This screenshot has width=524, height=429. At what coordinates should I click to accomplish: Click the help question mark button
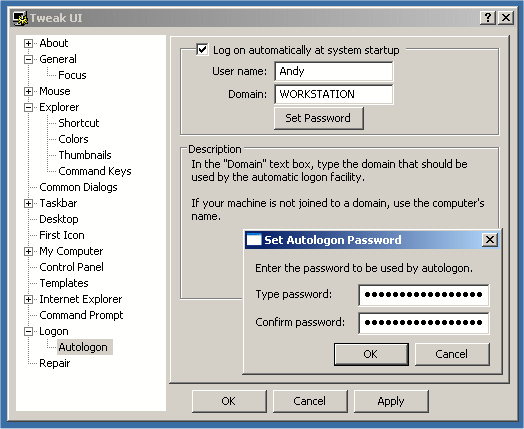[x=488, y=18]
